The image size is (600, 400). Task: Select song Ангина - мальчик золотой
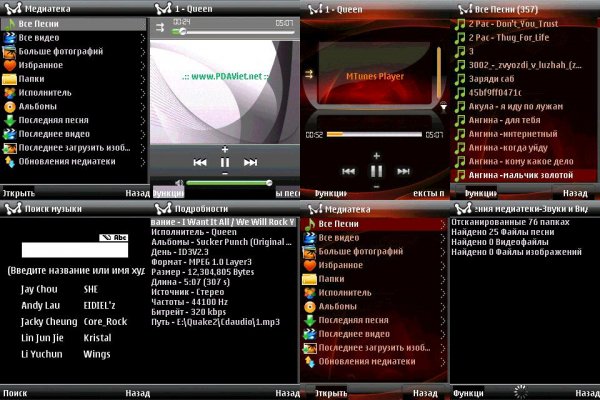pyautogui.click(x=523, y=175)
